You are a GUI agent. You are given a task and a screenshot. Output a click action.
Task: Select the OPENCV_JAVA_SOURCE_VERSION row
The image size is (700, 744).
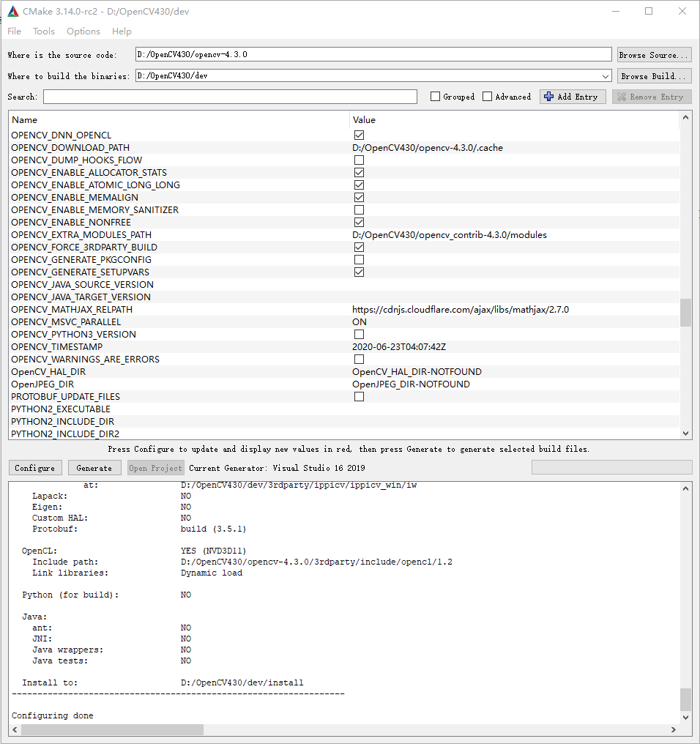click(344, 285)
